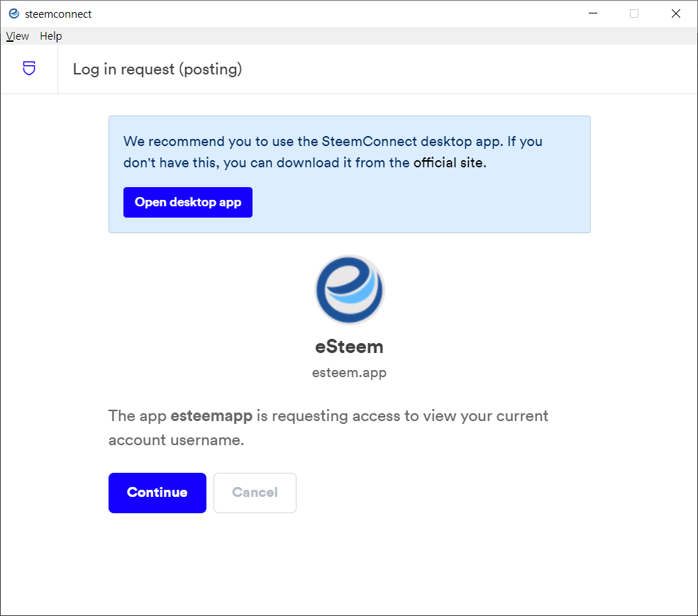This screenshot has height=616, width=698.
Task: Click the eSteem app name heading
Action: 350,347
